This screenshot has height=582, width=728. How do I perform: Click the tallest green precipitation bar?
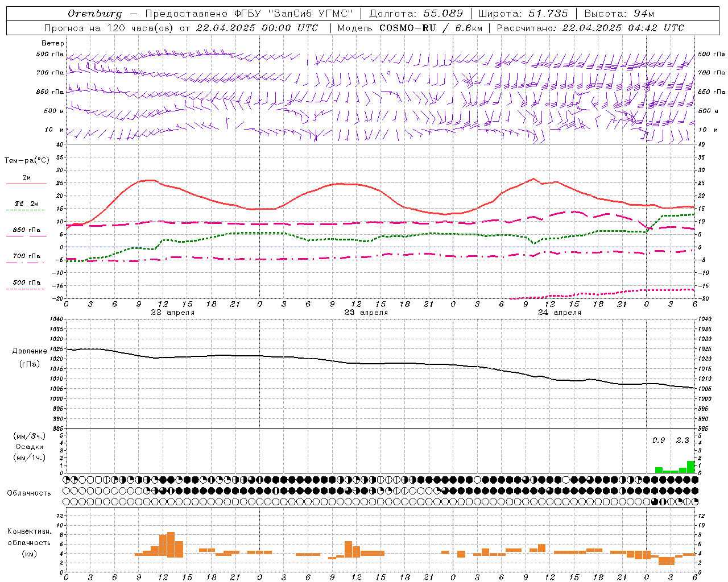click(x=690, y=467)
